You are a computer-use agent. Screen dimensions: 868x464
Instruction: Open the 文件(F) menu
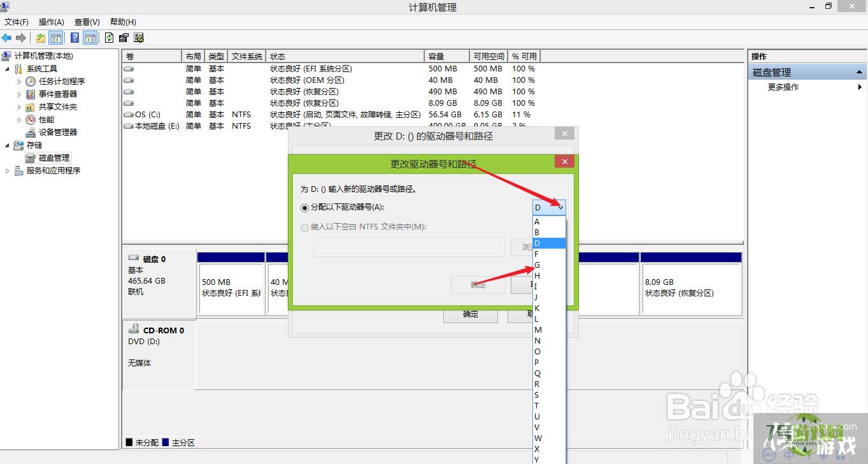pos(17,22)
